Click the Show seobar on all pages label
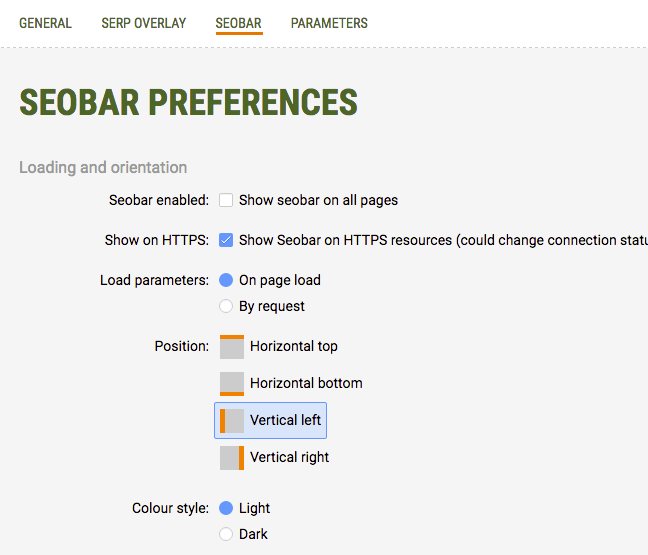Image resolution: width=648 pixels, height=555 pixels. tap(318, 200)
